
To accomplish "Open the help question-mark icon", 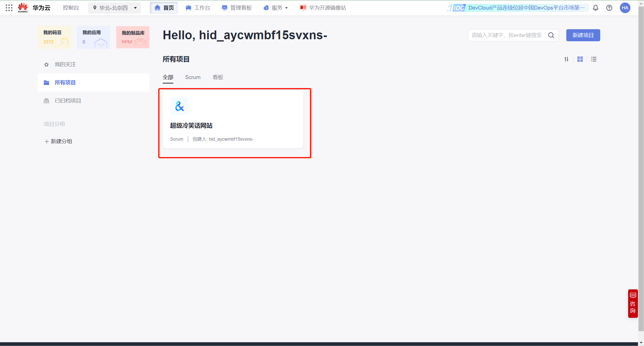I will [x=609, y=8].
